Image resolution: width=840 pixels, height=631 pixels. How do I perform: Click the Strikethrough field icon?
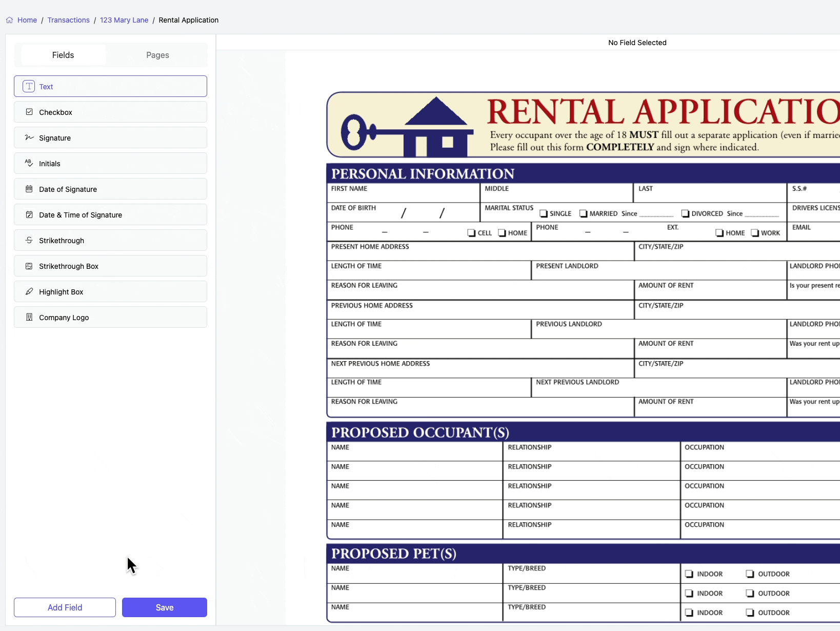click(x=29, y=240)
